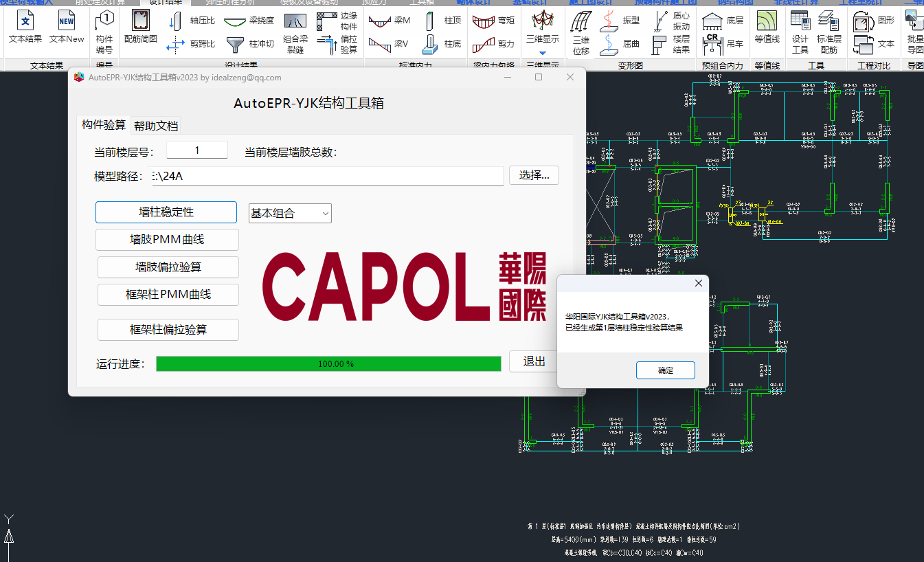Open the 设计工具 design tools icon
924x562 pixels.
pyautogui.click(x=800, y=32)
